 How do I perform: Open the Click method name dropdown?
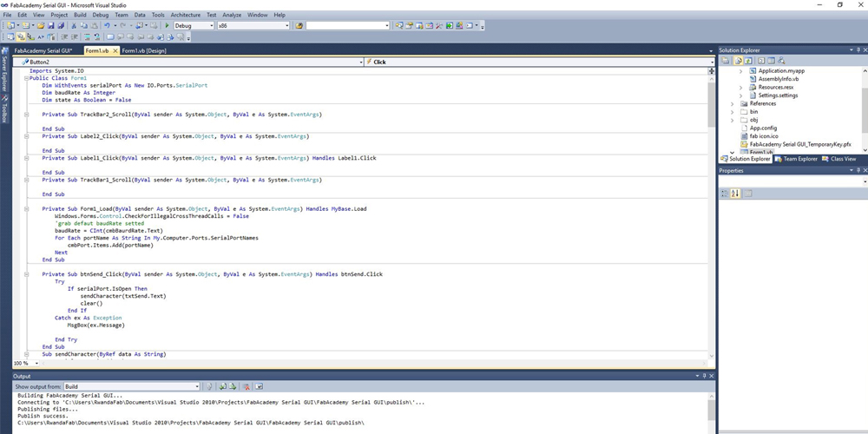tap(712, 62)
